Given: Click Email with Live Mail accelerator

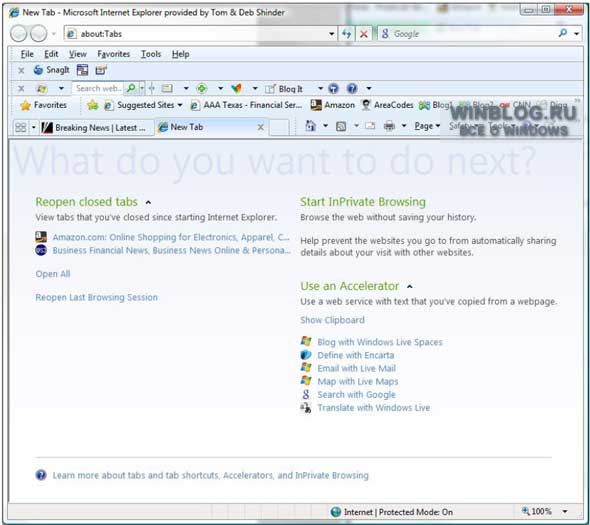Looking at the screenshot, I should pyautogui.click(x=357, y=368).
